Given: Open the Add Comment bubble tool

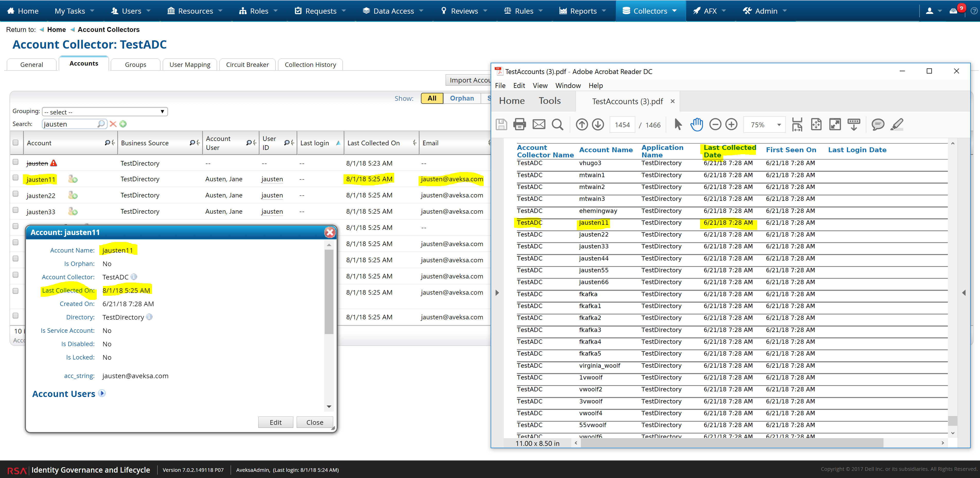Looking at the screenshot, I should 878,124.
